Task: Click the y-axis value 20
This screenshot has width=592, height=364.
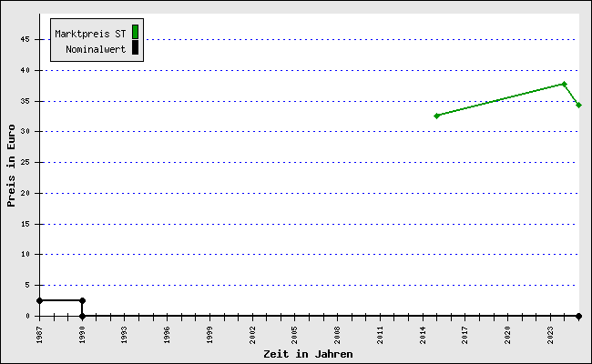Action: (x=25, y=193)
